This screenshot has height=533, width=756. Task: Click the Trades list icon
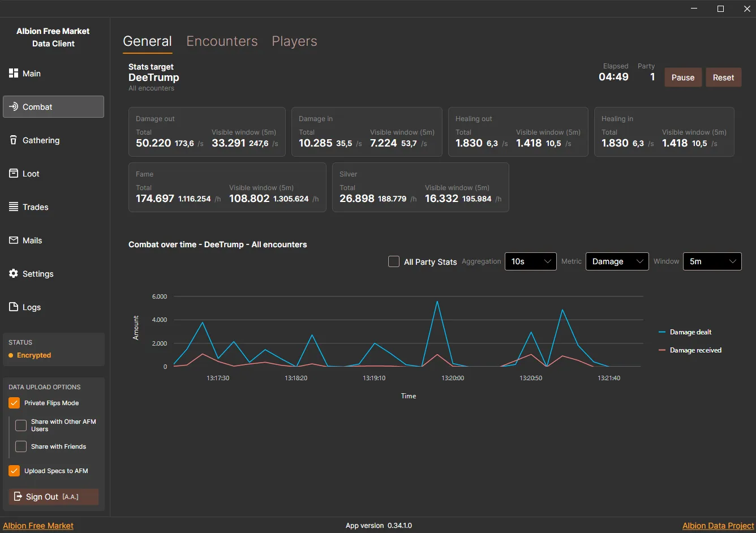[x=14, y=207]
